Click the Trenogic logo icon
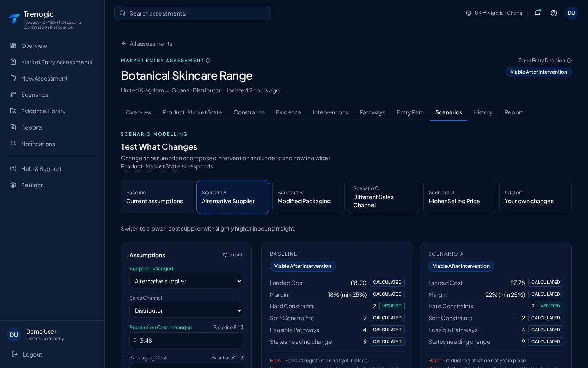This screenshot has width=588, height=368. click(x=14, y=19)
